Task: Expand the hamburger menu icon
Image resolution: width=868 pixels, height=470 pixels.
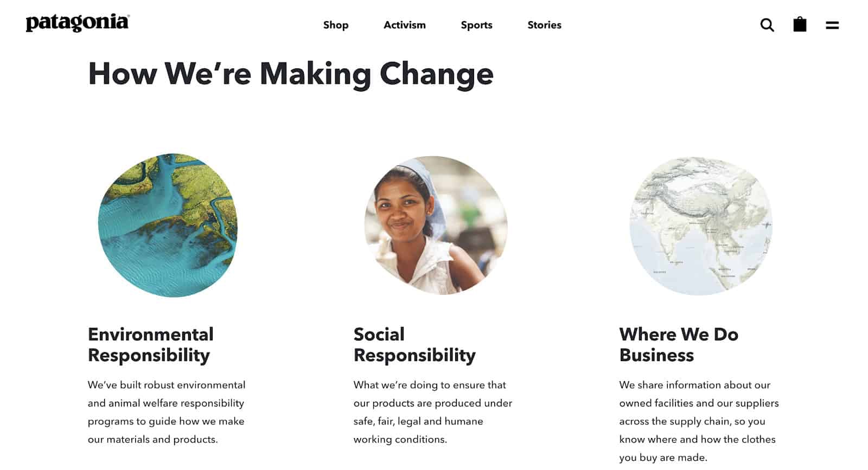Action: coord(832,25)
